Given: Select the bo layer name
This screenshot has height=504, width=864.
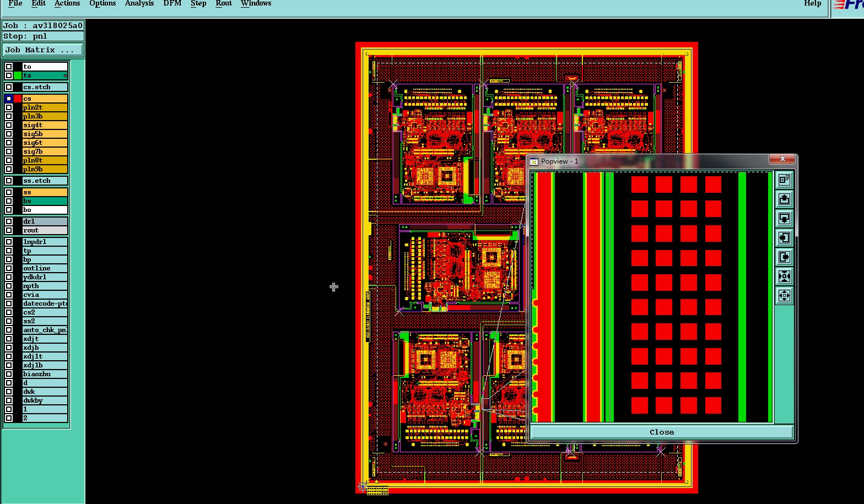Looking at the screenshot, I should (45, 210).
